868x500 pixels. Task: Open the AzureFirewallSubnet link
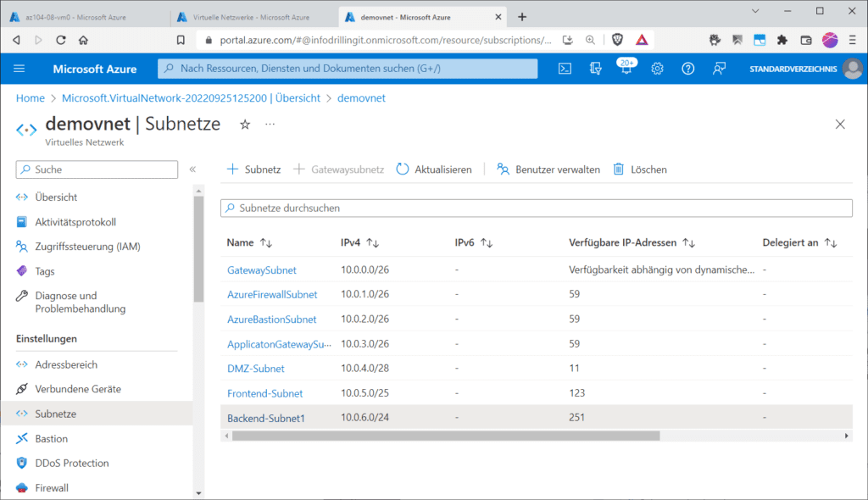272,295
